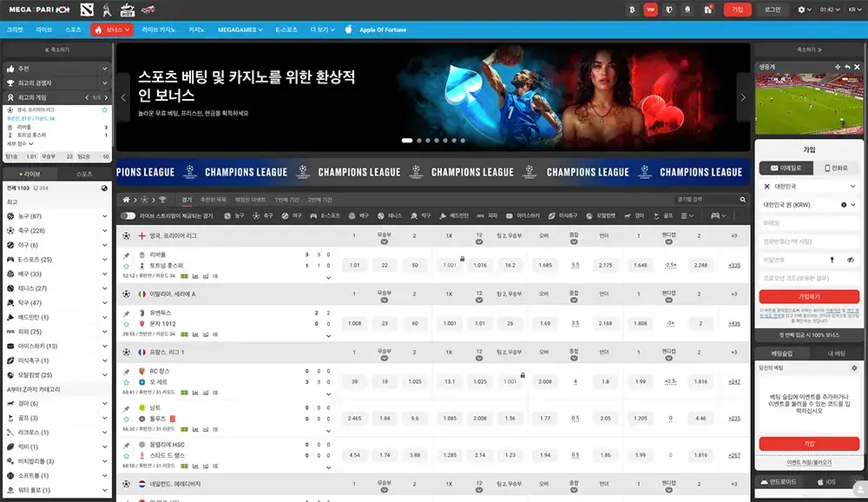The image size is (868, 502).
Task: Switch to 내 베팅 tab
Action: [x=836, y=353]
